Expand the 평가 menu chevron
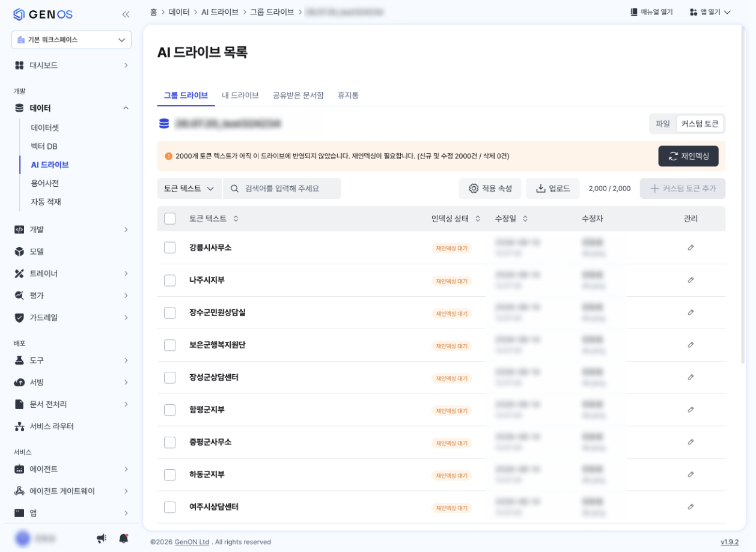Viewport: 756px width, 552px height. coord(126,296)
